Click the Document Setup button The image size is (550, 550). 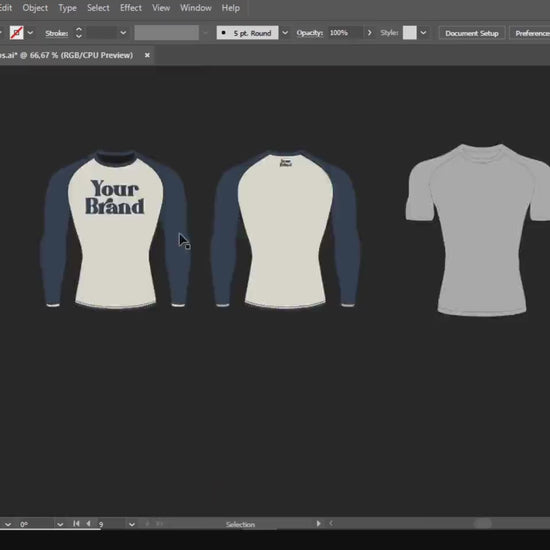472,33
